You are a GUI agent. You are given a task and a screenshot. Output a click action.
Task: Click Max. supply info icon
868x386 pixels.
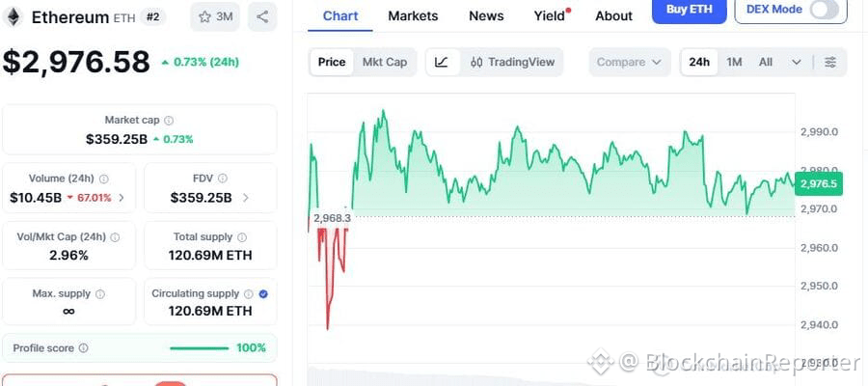(x=100, y=293)
